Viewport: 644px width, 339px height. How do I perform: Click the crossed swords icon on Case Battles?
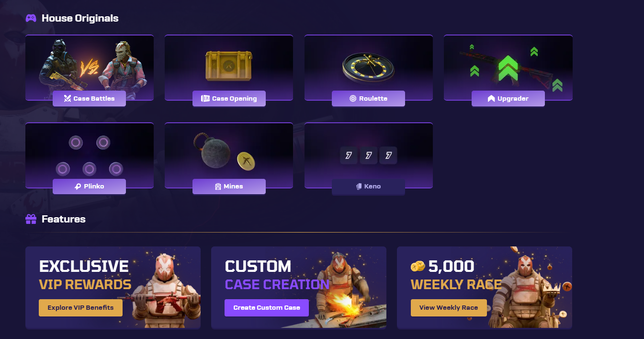pos(68,99)
